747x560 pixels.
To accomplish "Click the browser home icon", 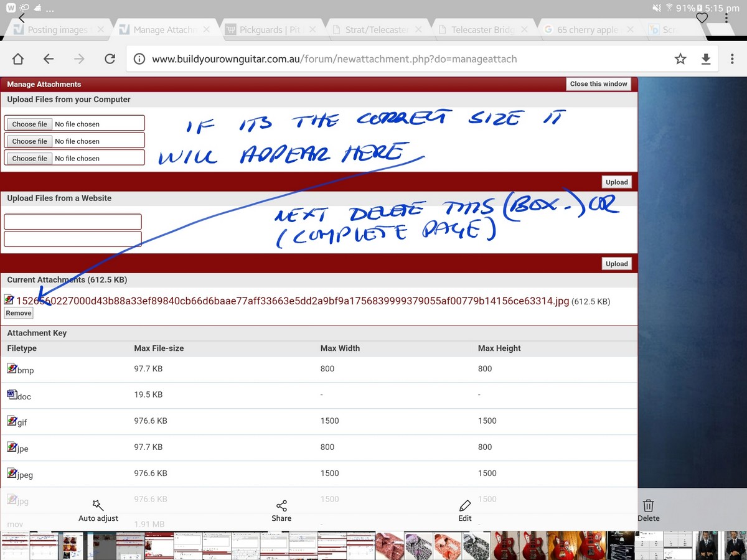I will point(18,59).
